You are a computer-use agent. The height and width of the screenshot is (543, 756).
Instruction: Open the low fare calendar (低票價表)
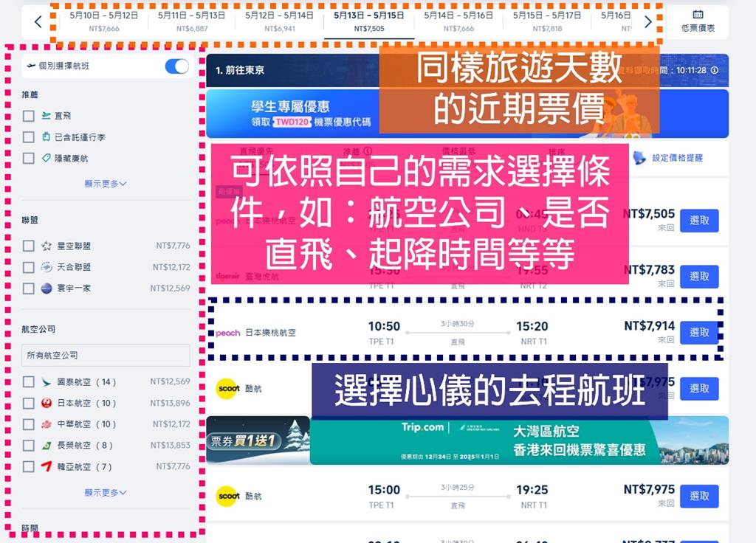pyautogui.click(x=698, y=21)
